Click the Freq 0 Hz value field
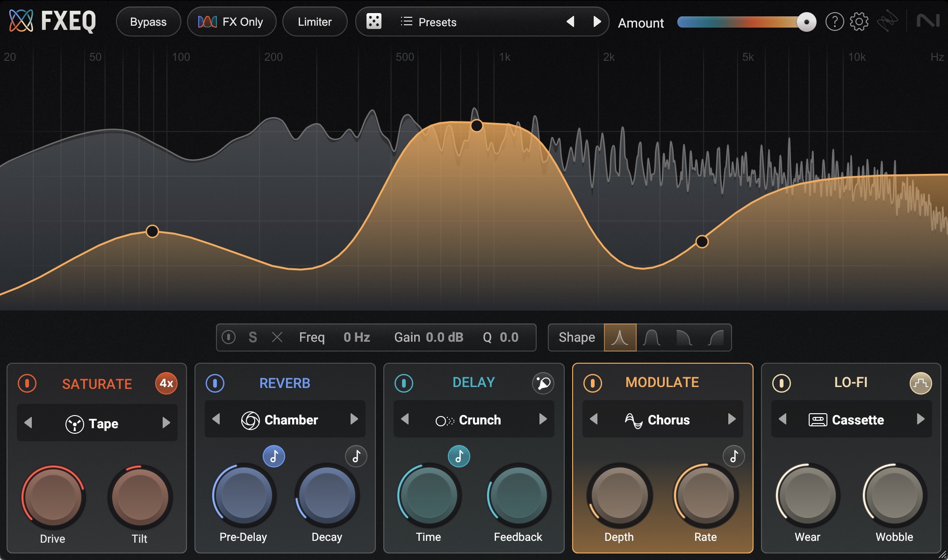948x560 pixels. [357, 337]
